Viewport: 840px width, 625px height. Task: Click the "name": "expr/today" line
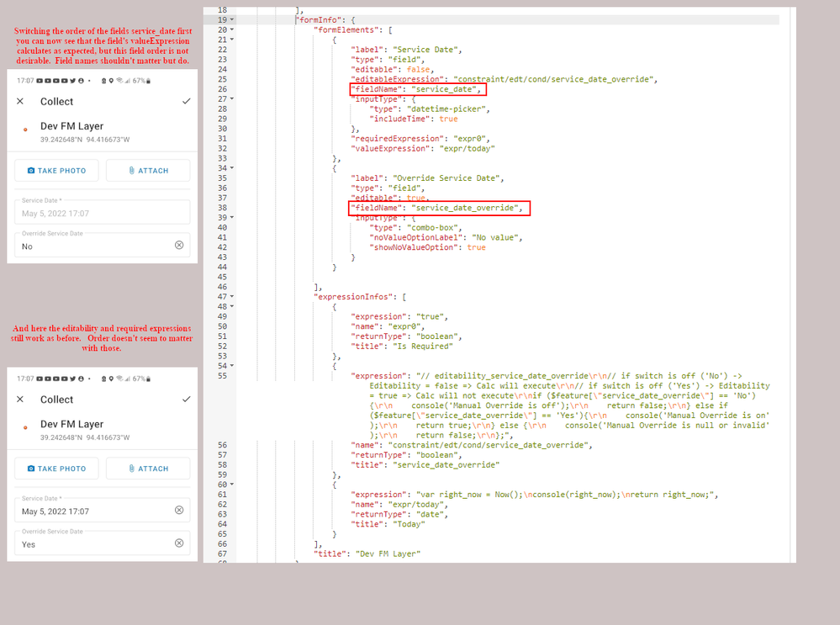pos(399,505)
